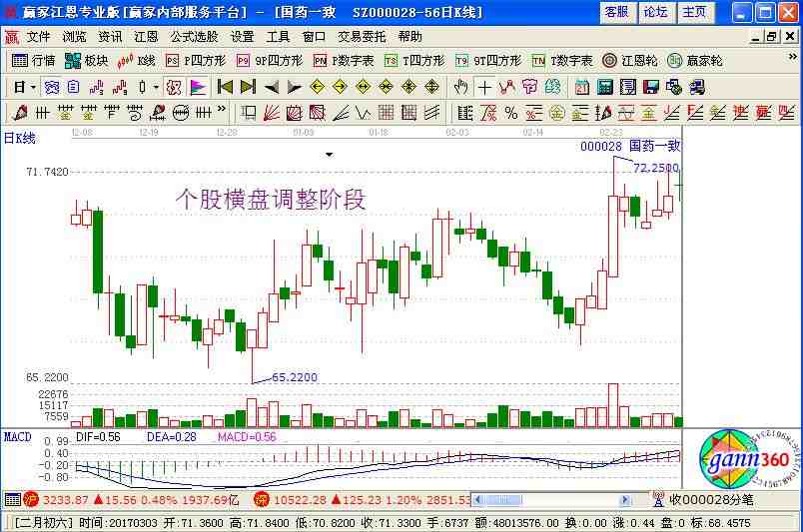Select the Gann grid tool

[386, 113]
